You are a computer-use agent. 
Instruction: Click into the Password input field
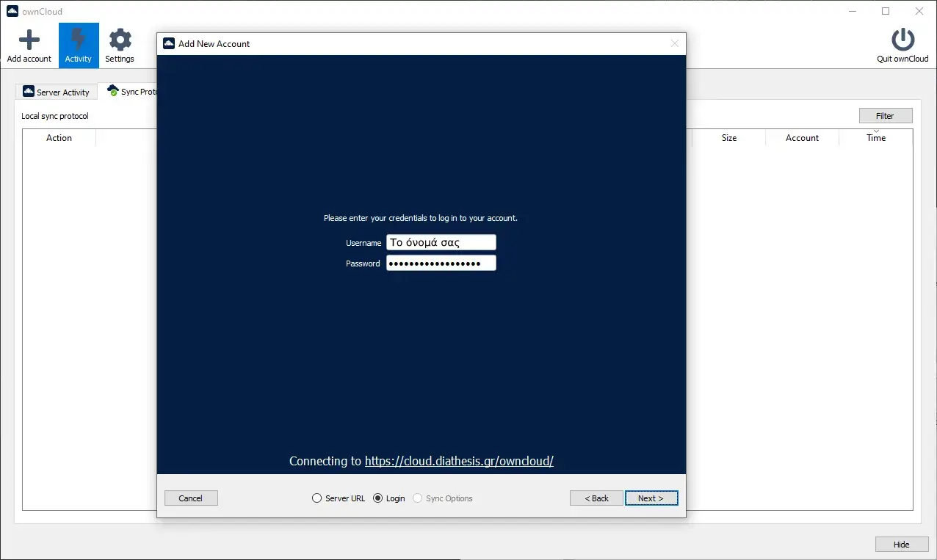[441, 263]
